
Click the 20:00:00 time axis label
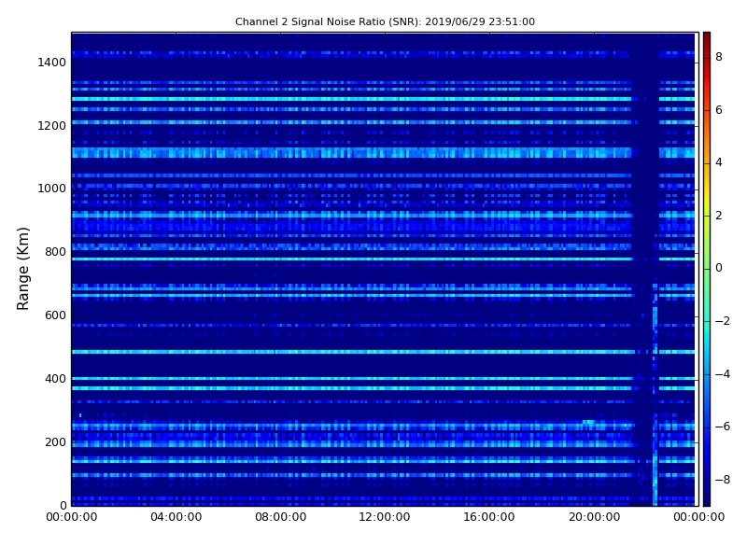pyautogui.click(x=594, y=517)
